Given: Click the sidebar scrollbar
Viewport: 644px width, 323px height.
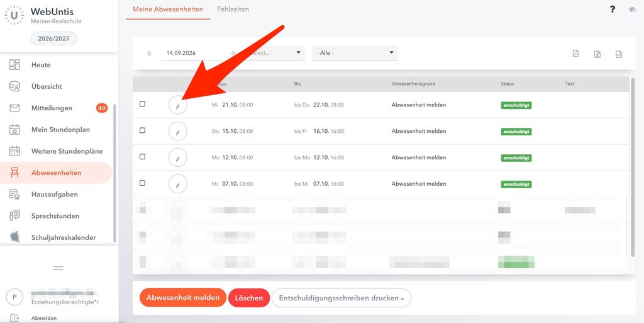Looking at the screenshot, I should pos(114,173).
